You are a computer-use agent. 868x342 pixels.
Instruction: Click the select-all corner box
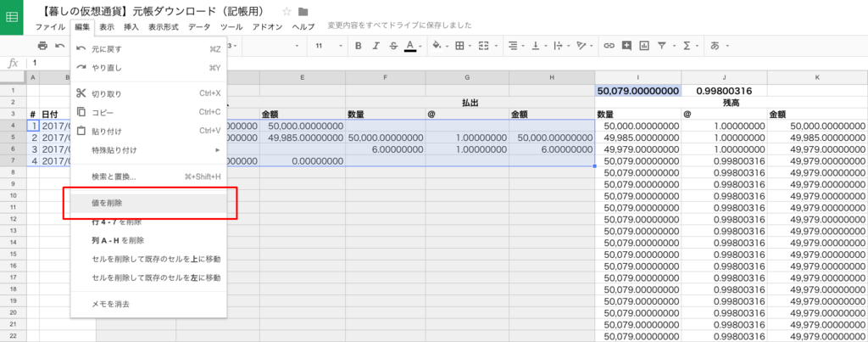(x=13, y=76)
